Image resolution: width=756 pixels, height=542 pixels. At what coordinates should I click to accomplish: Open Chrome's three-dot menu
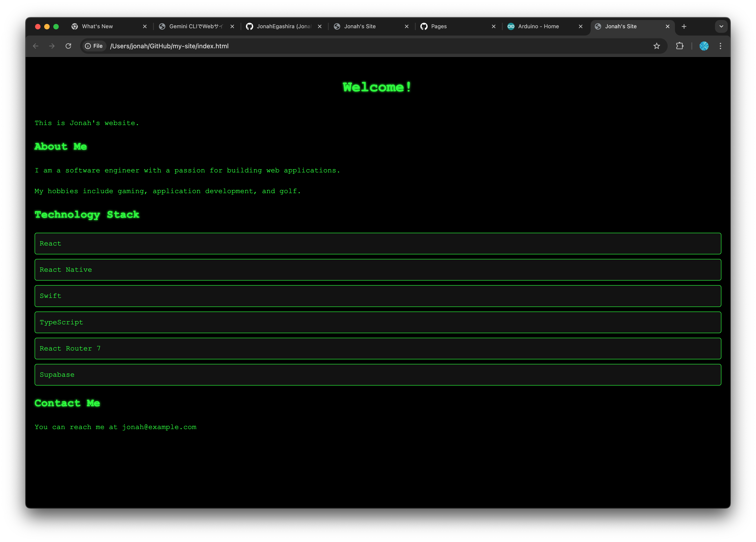click(x=720, y=46)
